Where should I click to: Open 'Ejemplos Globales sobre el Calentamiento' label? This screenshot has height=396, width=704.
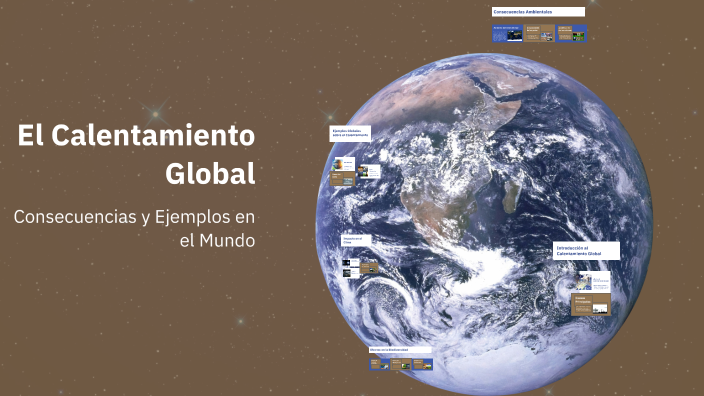(350, 134)
